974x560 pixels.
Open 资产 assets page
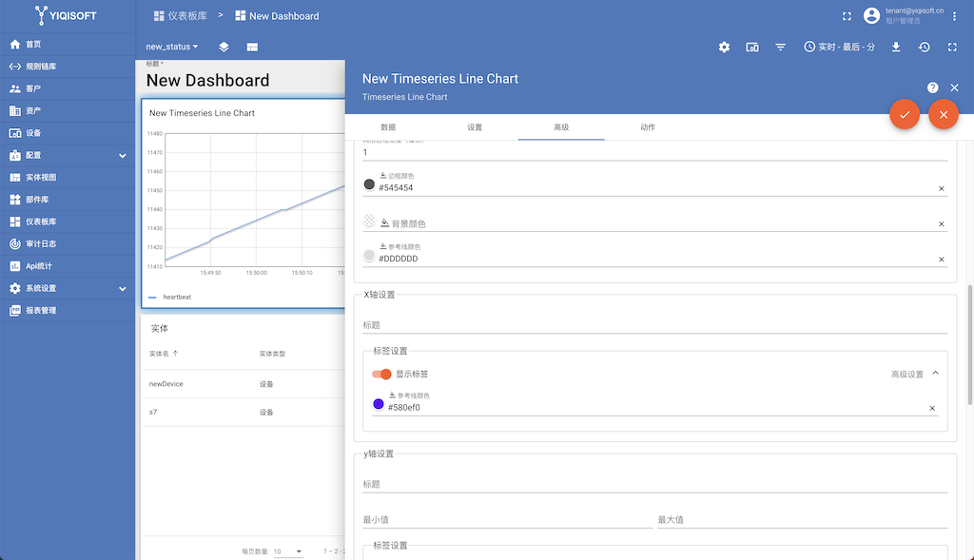(x=68, y=110)
